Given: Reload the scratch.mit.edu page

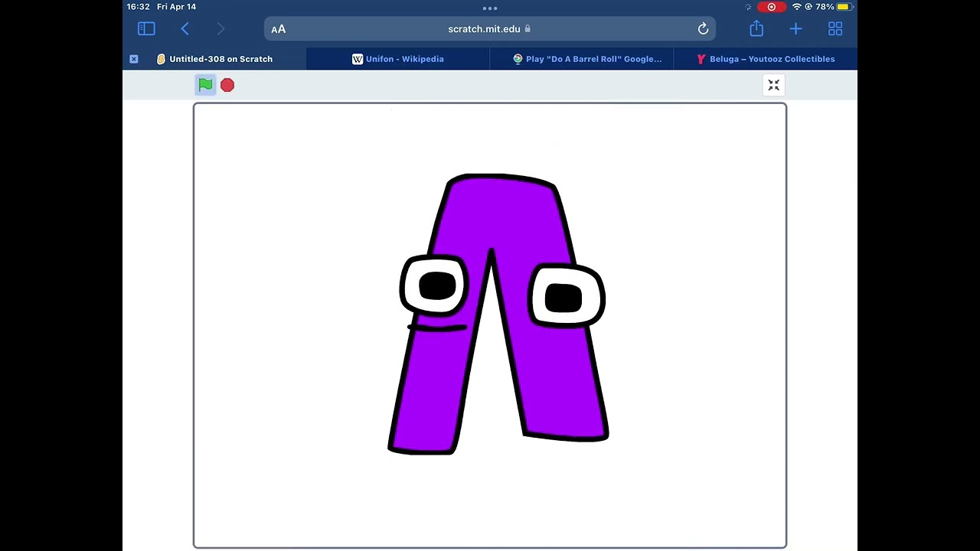Looking at the screenshot, I should tap(703, 29).
